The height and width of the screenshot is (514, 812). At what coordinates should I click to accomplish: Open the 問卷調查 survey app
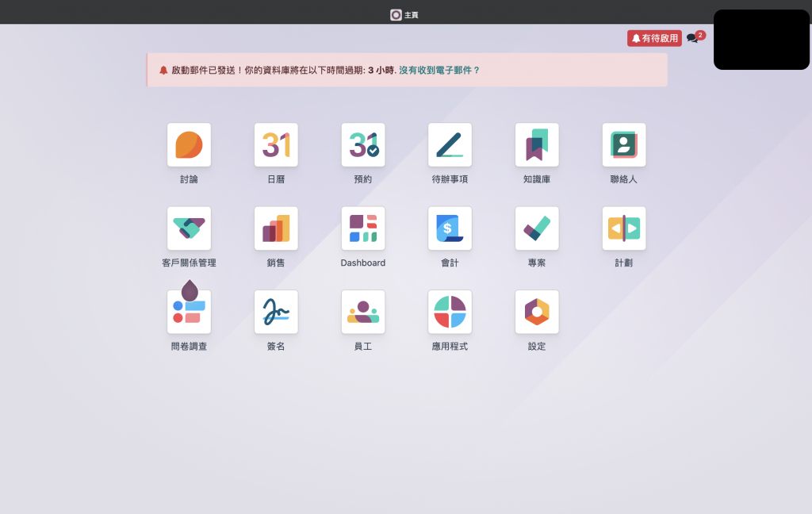pos(189,312)
